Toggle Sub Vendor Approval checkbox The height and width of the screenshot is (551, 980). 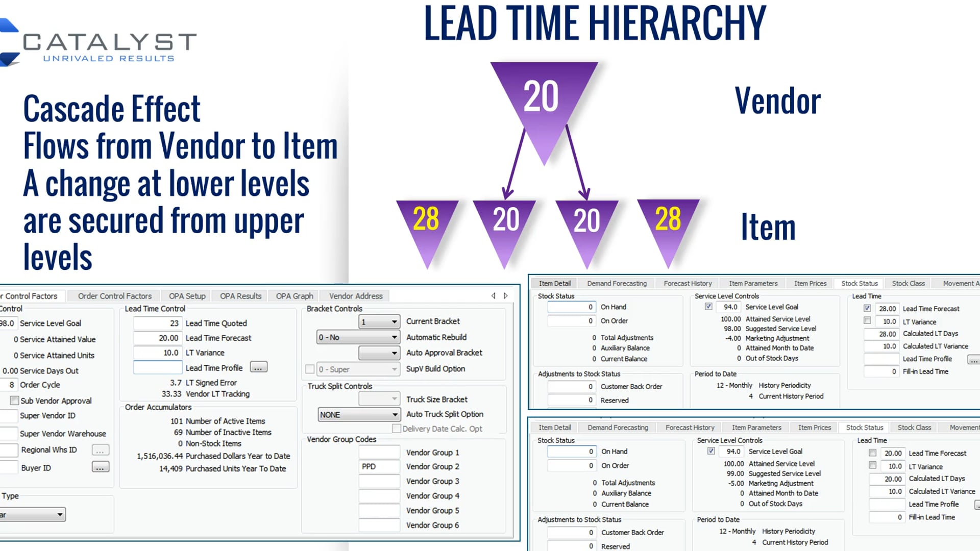[x=13, y=400]
